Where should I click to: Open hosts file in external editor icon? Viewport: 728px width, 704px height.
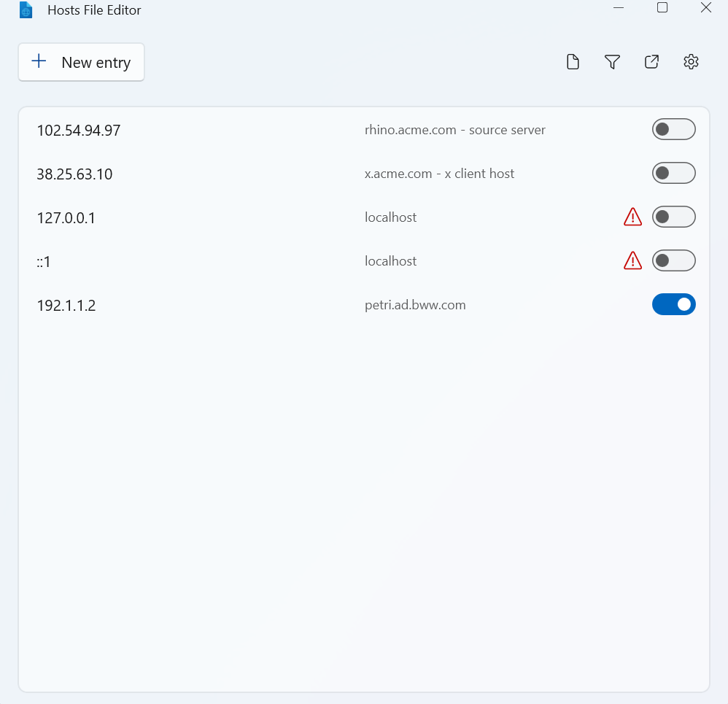point(651,61)
